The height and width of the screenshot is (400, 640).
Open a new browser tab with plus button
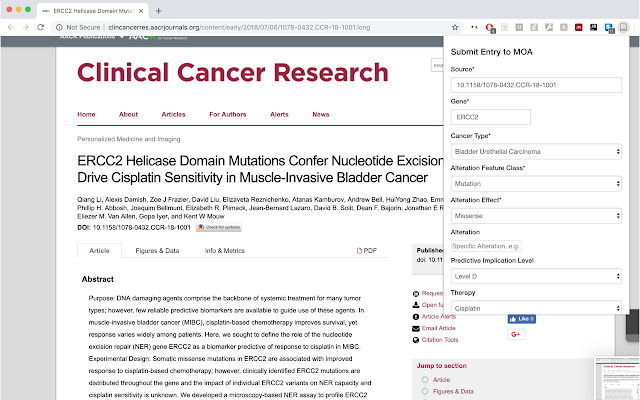point(158,9)
